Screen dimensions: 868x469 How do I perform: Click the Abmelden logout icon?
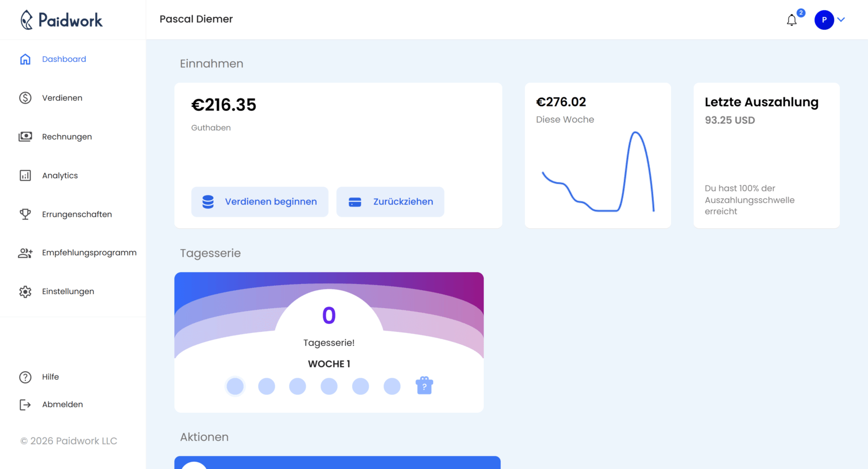(x=25, y=404)
